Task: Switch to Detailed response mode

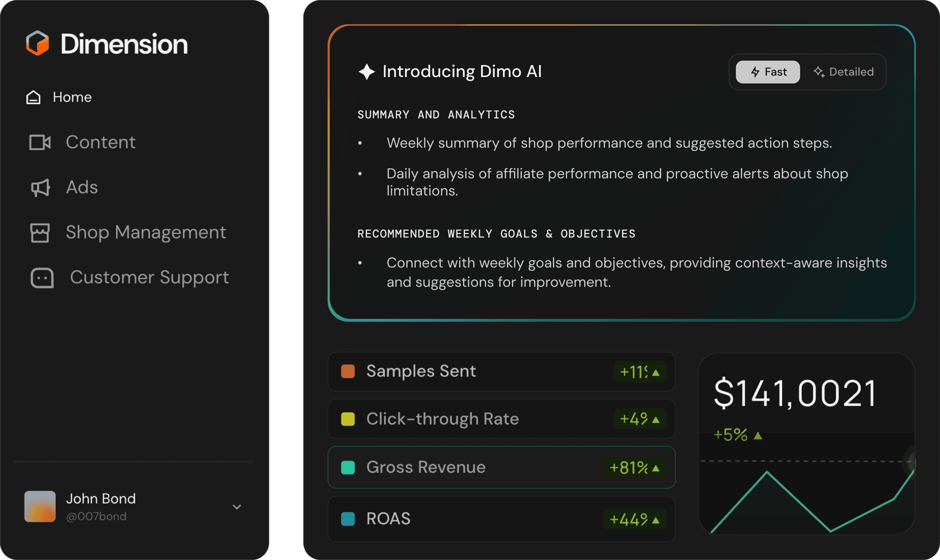Action: click(x=843, y=72)
